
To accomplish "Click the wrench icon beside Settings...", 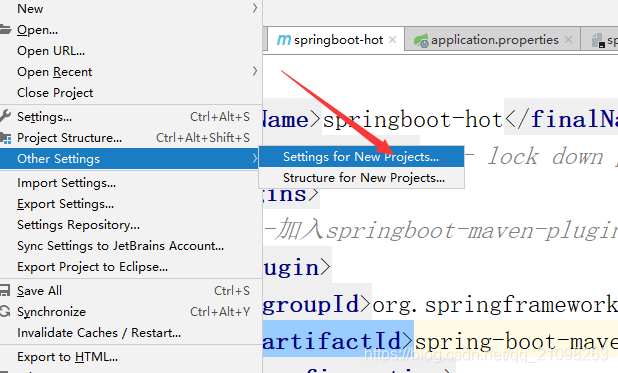I will click(5, 116).
